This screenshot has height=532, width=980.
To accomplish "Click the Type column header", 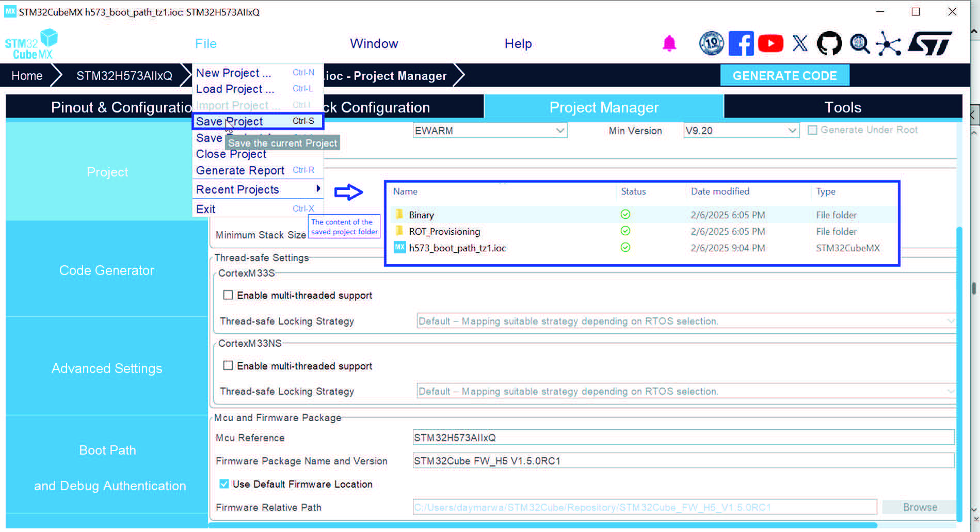I will pos(826,191).
